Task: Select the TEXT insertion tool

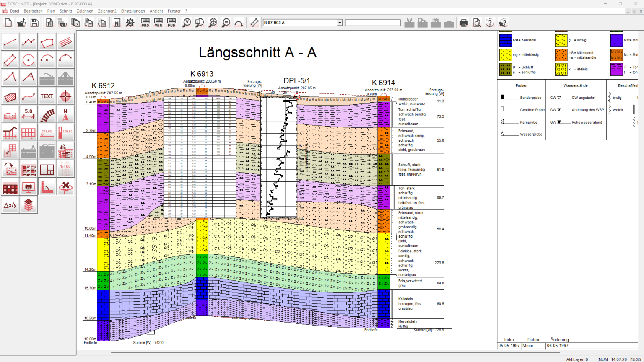Action: pyautogui.click(x=47, y=96)
